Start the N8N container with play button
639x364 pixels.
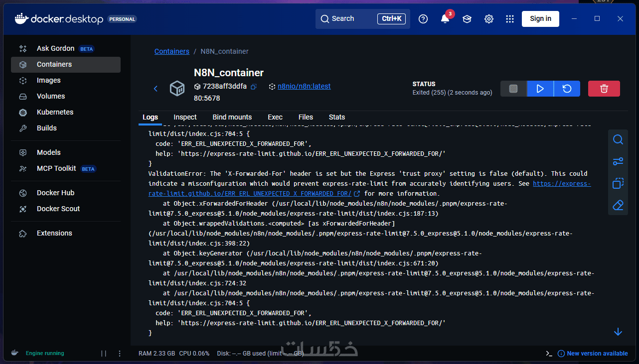(x=540, y=89)
